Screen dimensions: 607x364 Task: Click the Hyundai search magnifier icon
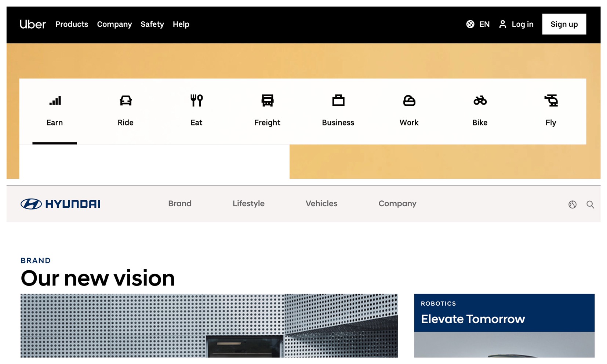pyautogui.click(x=590, y=204)
